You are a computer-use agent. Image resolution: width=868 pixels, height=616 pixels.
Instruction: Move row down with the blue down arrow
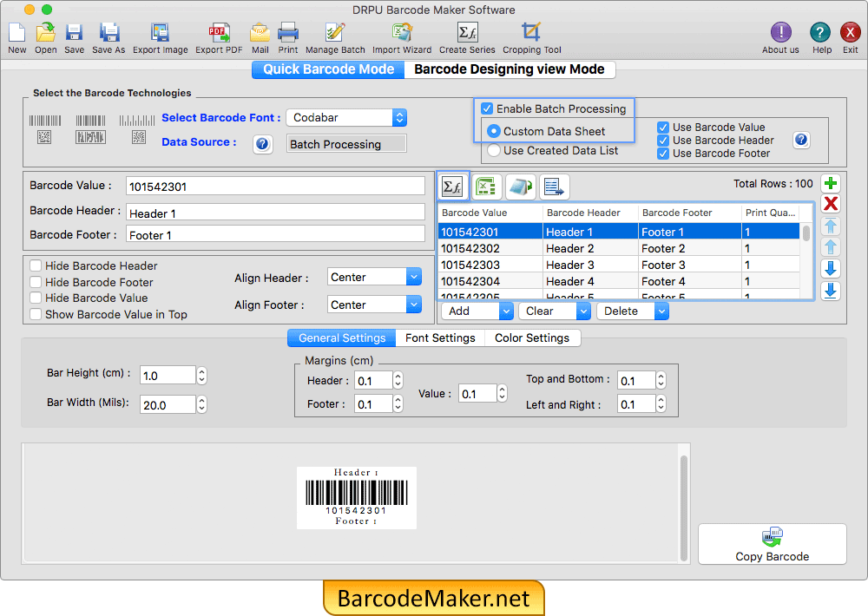(831, 268)
